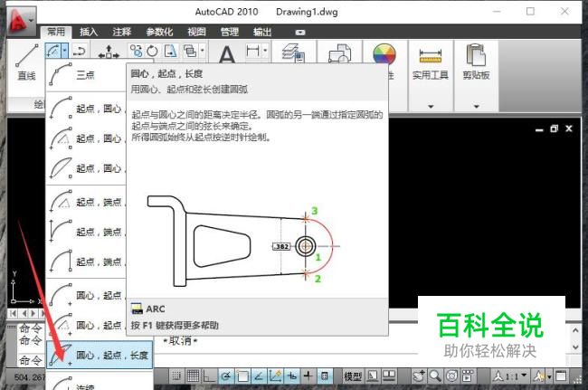588x390 pixels.
Task: Toggle Ortho mode in the status bar
Action: click(209, 376)
